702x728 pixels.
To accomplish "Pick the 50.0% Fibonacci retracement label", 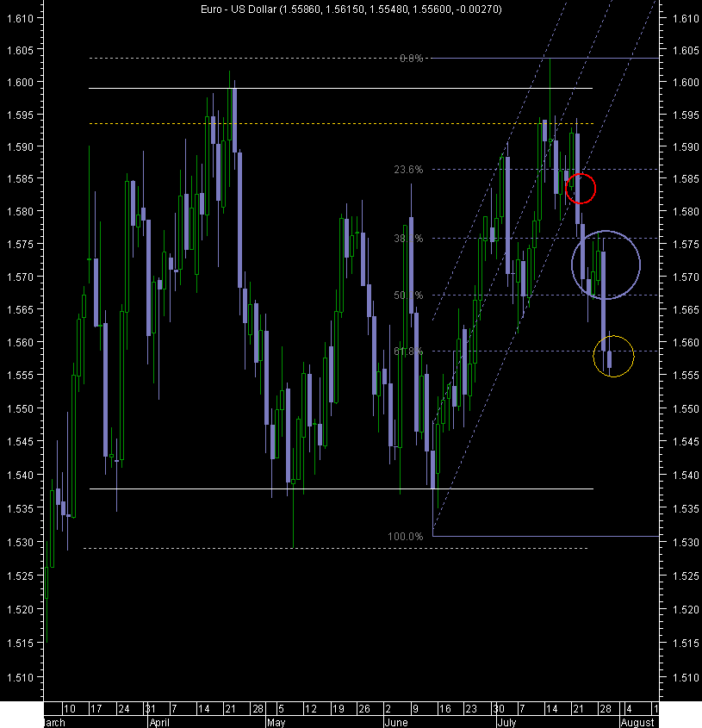I will click(x=408, y=296).
